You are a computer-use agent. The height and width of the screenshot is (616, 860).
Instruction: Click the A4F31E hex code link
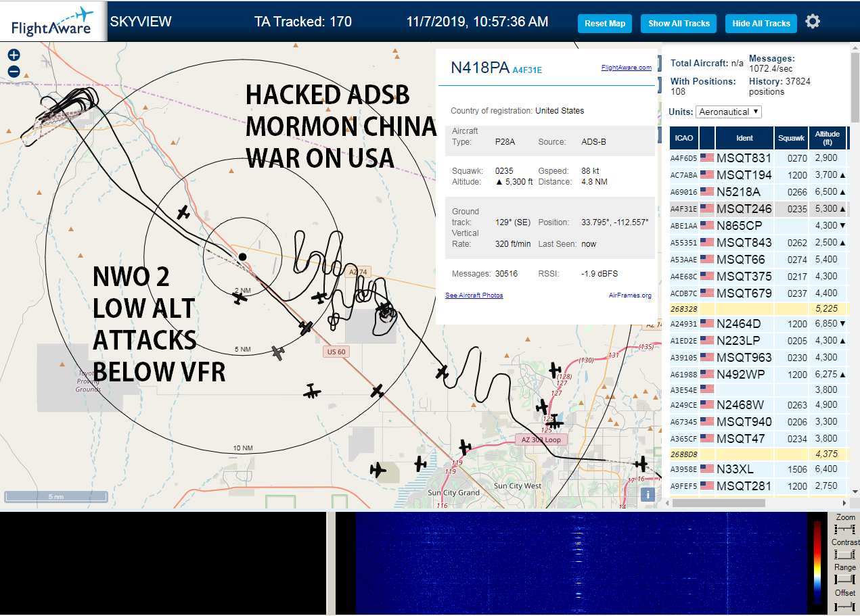pyautogui.click(x=527, y=70)
